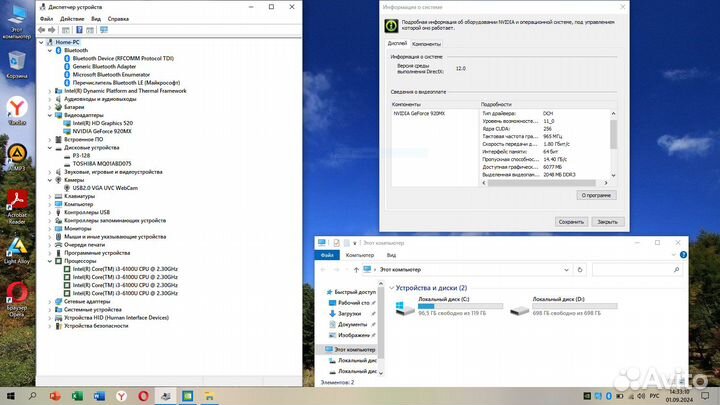This screenshot has height=405, width=720.
Task: Select Intel(R) HD Graphics 520 device
Action: tap(102, 123)
